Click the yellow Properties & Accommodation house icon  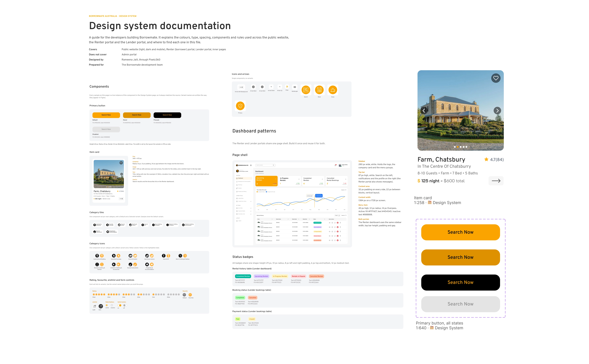coord(152,264)
